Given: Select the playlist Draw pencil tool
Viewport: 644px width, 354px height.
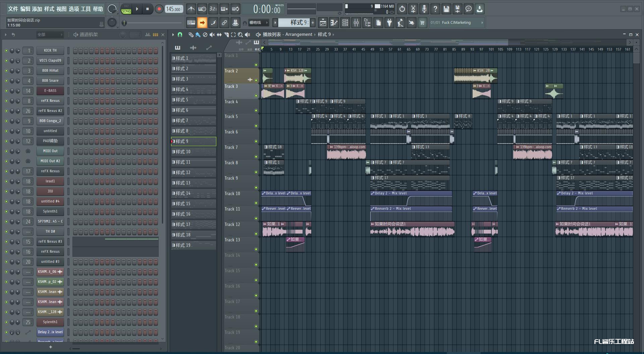Looking at the screenshot, I should pos(191,35).
